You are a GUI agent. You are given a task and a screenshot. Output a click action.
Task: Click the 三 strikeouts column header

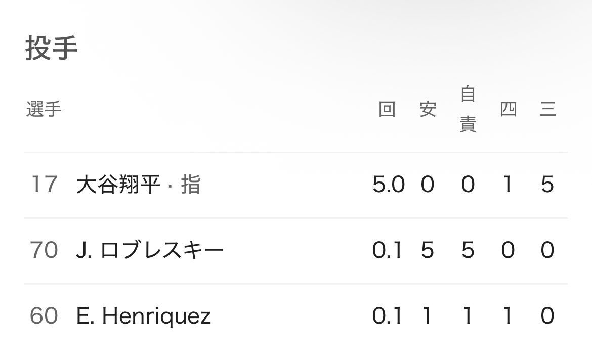pyautogui.click(x=547, y=109)
